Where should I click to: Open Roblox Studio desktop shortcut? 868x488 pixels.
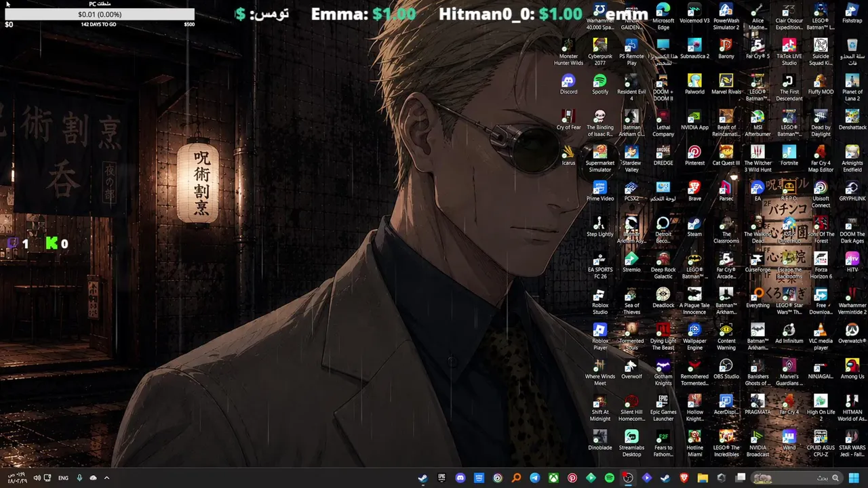pyautogui.click(x=600, y=301)
